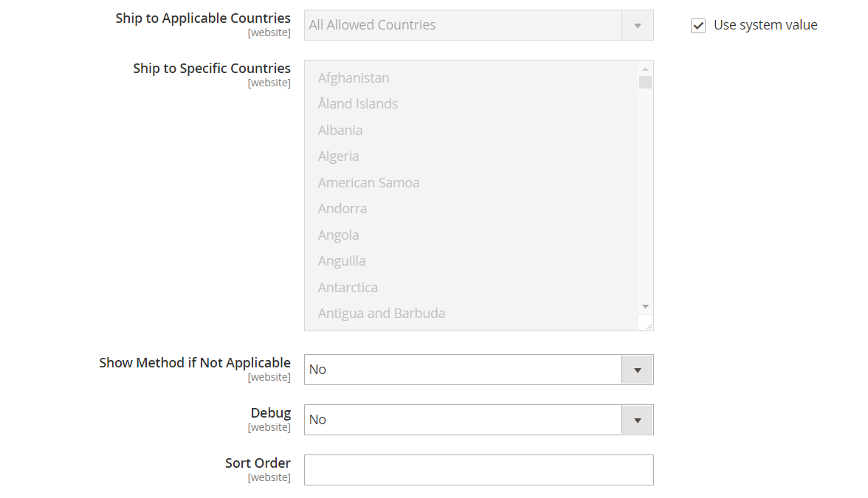Open the Debug dropdown
The height and width of the screenshot is (498, 868).
(x=478, y=420)
